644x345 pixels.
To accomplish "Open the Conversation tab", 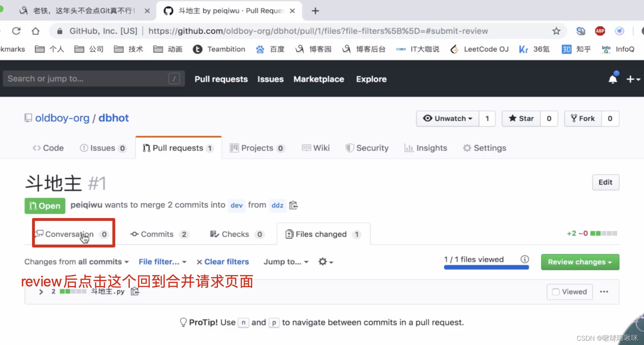I will click(x=71, y=234).
